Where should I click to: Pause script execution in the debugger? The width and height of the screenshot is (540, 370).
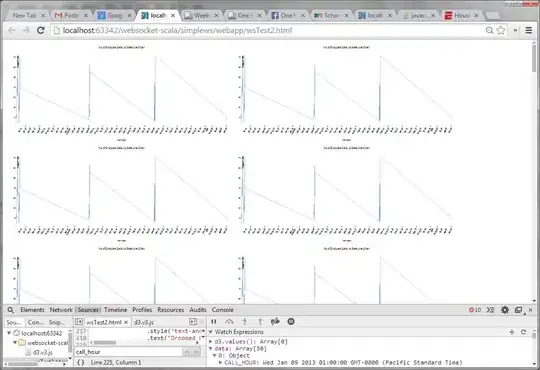click(x=214, y=321)
